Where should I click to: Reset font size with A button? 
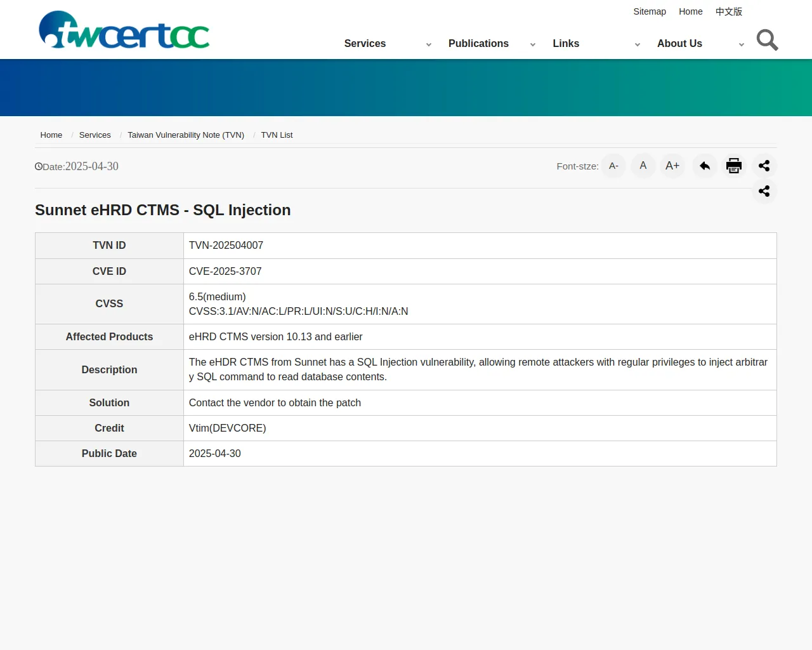tap(643, 166)
